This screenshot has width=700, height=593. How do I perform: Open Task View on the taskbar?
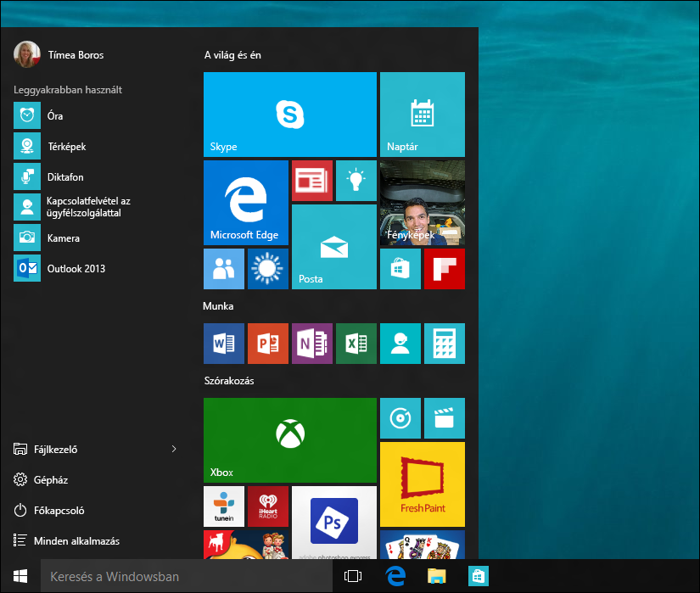pos(353,576)
